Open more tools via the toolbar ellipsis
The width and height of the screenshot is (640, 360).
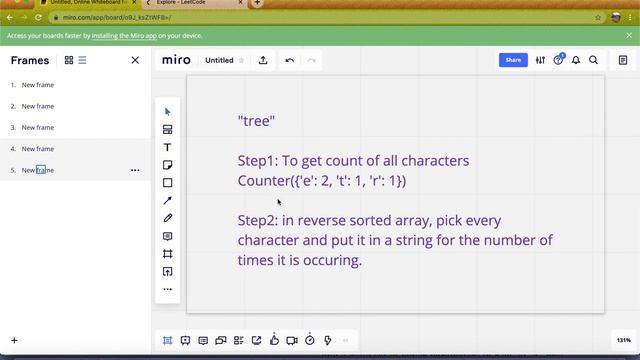click(x=167, y=289)
